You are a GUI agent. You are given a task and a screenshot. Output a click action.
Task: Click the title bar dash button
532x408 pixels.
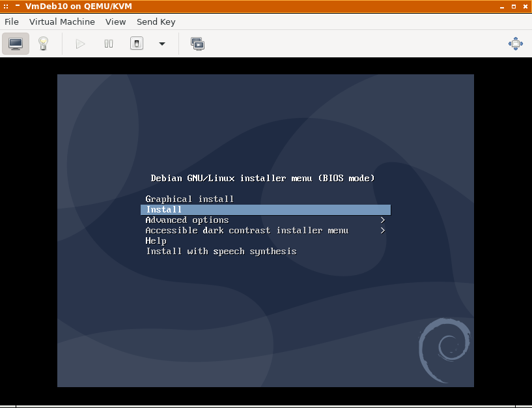[x=18, y=5]
